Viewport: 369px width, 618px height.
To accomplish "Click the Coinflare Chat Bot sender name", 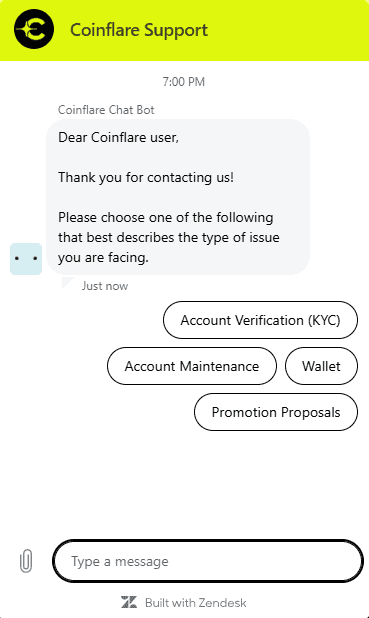I will point(106,110).
